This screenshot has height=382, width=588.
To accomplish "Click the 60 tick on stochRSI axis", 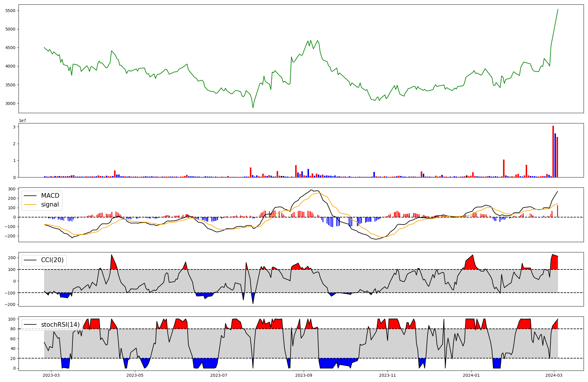I will click(x=13, y=339).
